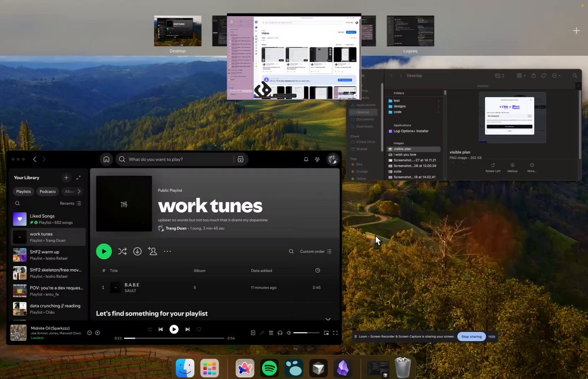The width and height of the screenshot is (588, 379).
Task: Go to Spotify Home via house icon
Action: (107, 159)
